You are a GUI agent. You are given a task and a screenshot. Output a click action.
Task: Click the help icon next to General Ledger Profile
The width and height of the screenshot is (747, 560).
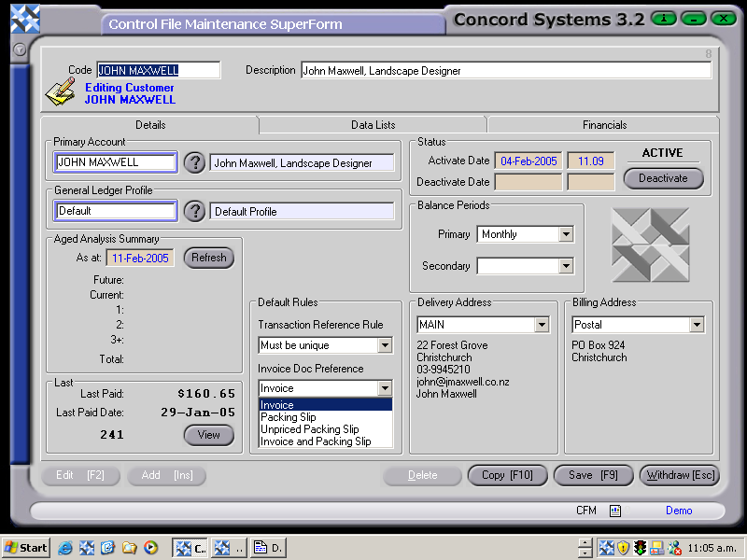194,211
